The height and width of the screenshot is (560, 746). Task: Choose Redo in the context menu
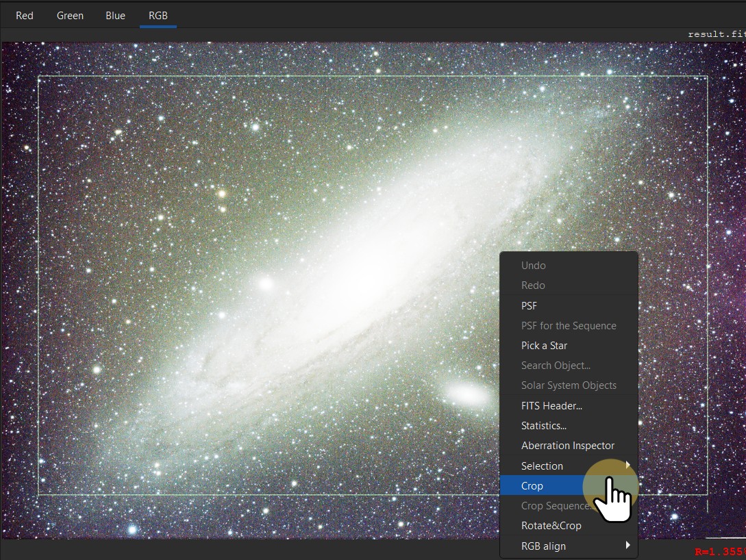pos(533,285)
